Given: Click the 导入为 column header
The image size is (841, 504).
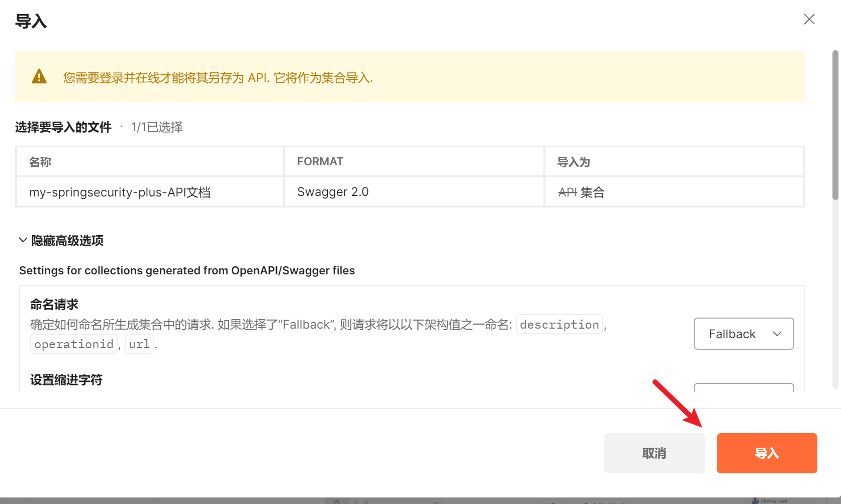Looking at the screenshot, I should tap(573, 162).
